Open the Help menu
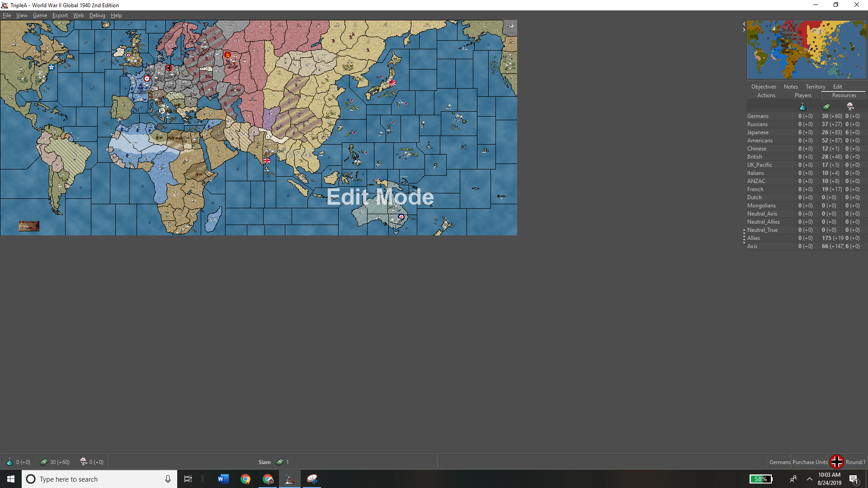Viewport: 868px width, 488px height. coord(116,15)
